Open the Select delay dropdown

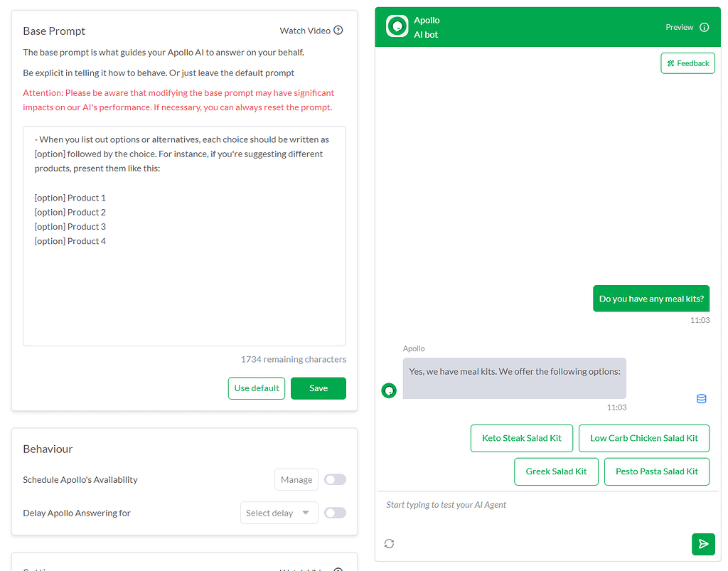click(279, 513)
